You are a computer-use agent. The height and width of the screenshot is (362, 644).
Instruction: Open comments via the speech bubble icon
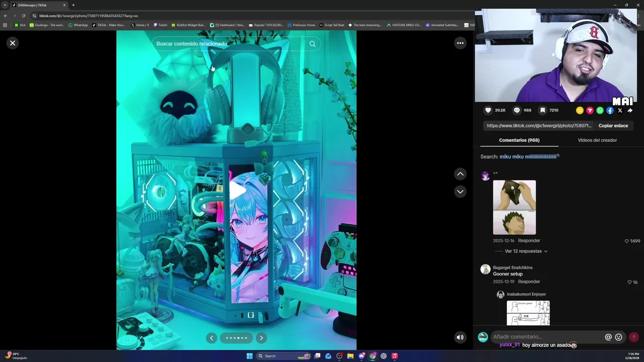517,110
